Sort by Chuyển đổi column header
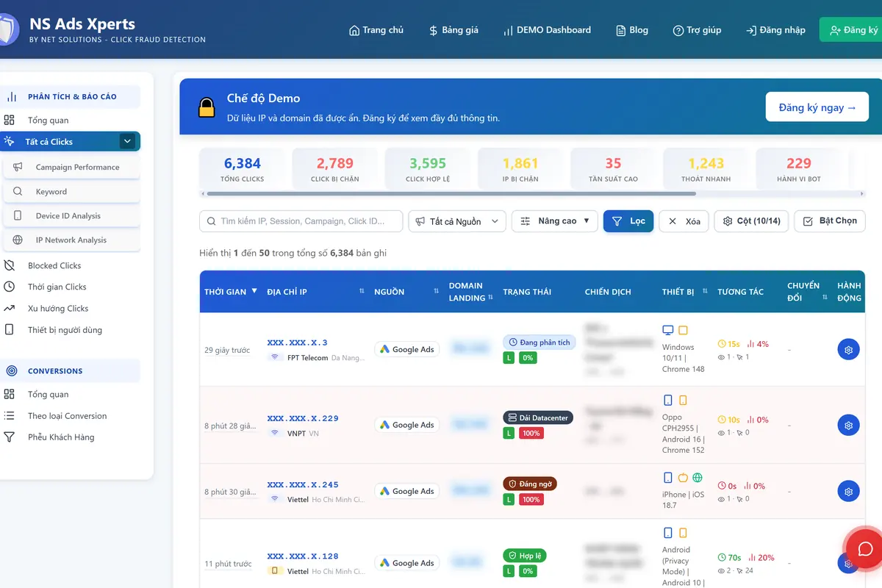This screenshot has height=588, width=882. click(x=808, y=292)
